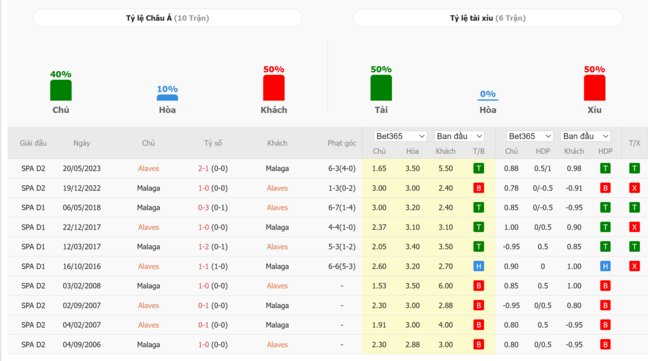This screenshot has height=361, width=650.
Task: Click T/B badge T in 12/03/2017 row
Action: 478,247
